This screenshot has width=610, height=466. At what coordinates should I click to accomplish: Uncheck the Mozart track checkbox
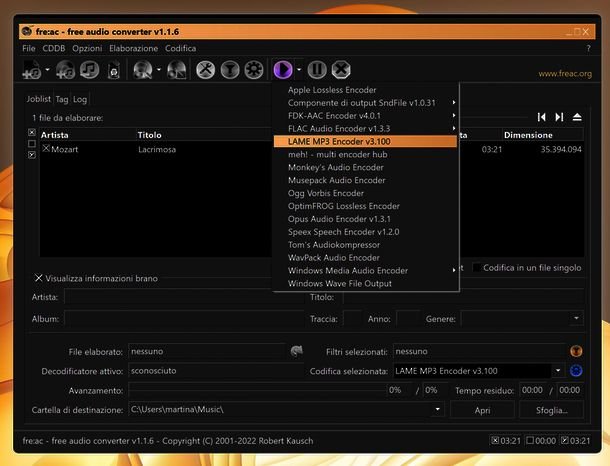[x=46, y=148]
